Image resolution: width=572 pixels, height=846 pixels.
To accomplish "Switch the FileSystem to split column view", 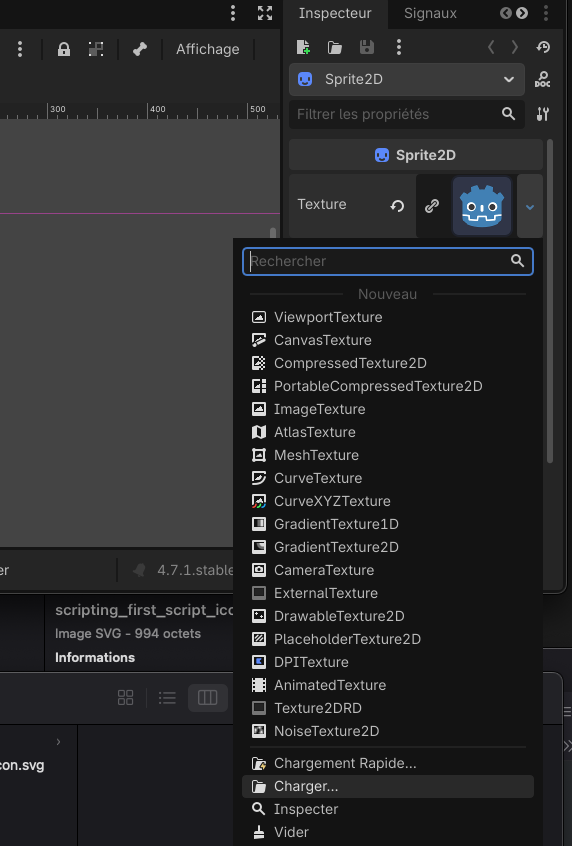I will pos(208,697).
